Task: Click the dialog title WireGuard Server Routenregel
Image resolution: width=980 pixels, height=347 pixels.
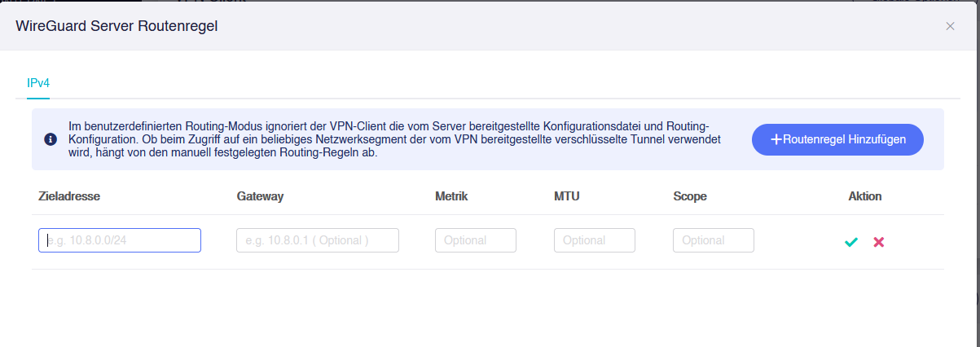Action: [116, 26]
